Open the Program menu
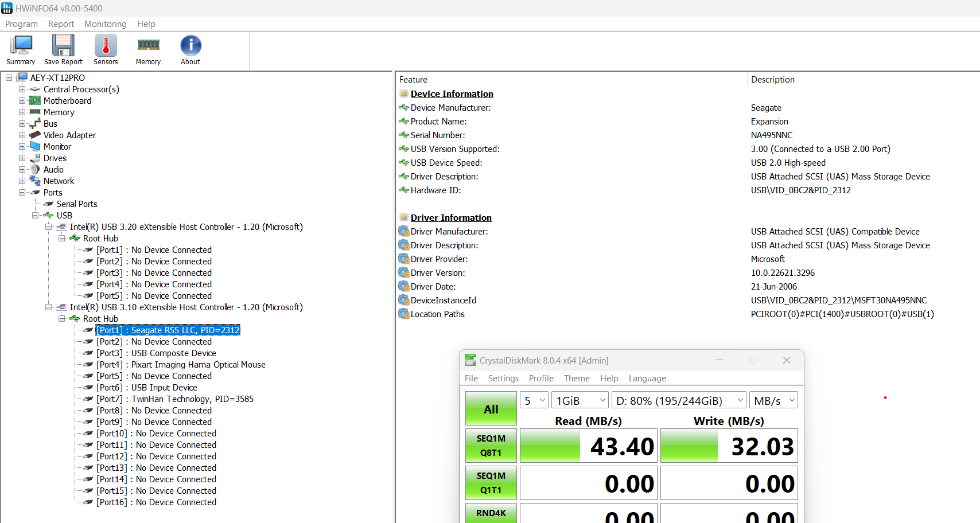This screenshot has width=980, height=523. pos(21,24)
